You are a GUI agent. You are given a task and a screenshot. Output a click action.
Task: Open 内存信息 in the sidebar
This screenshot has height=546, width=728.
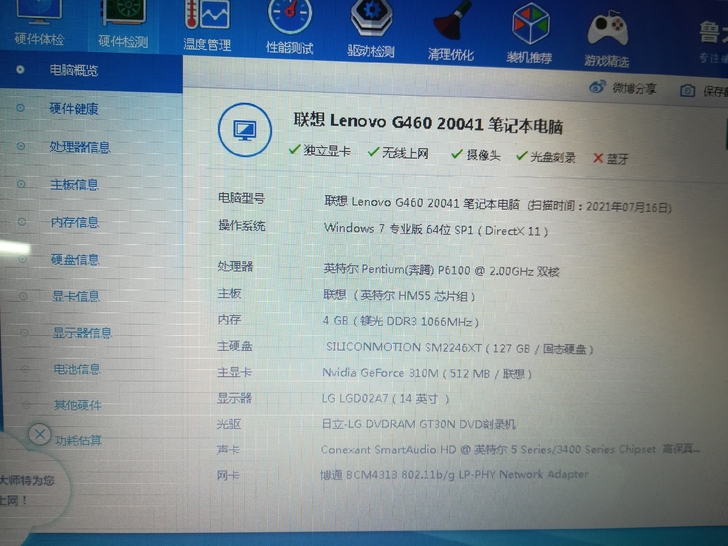[x=75, y=222]
